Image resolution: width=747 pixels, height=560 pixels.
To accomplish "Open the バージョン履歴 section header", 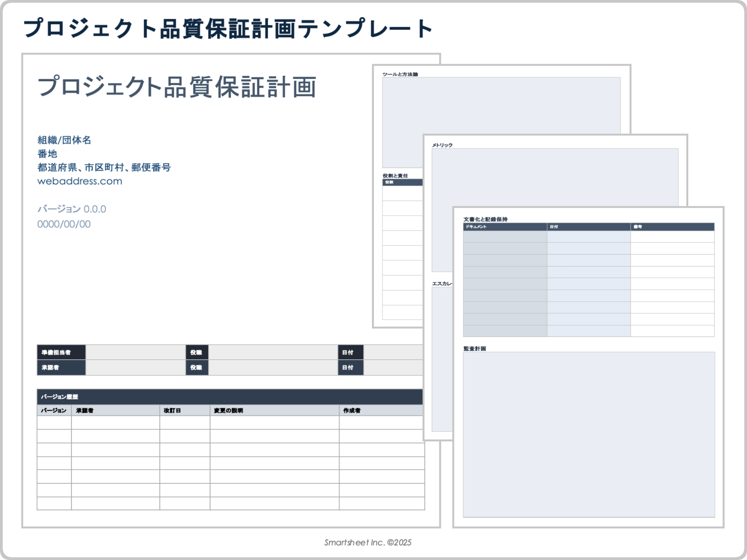I will tap(60, 397).
